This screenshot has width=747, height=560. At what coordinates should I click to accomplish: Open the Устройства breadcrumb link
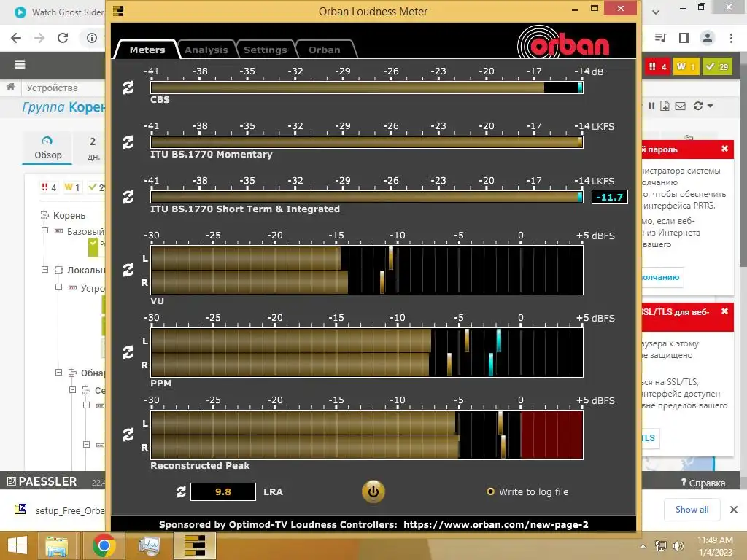click(x=52, y=87)
